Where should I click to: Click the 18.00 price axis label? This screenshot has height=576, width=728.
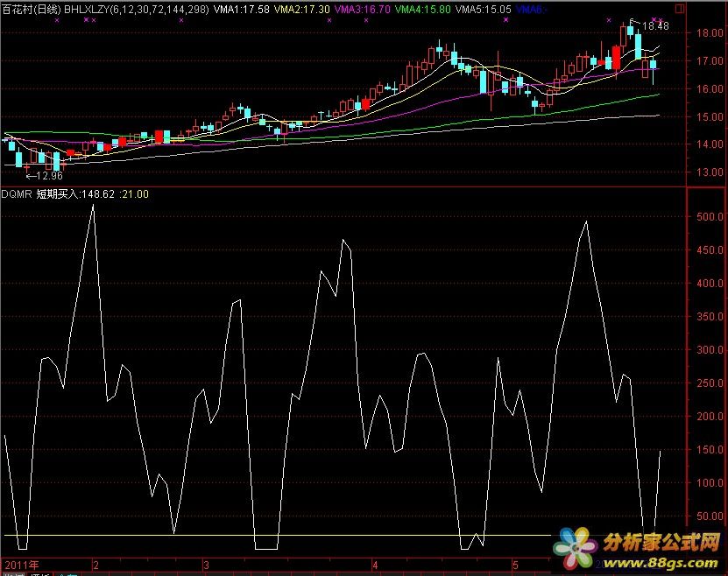click(x=710, y=32)
